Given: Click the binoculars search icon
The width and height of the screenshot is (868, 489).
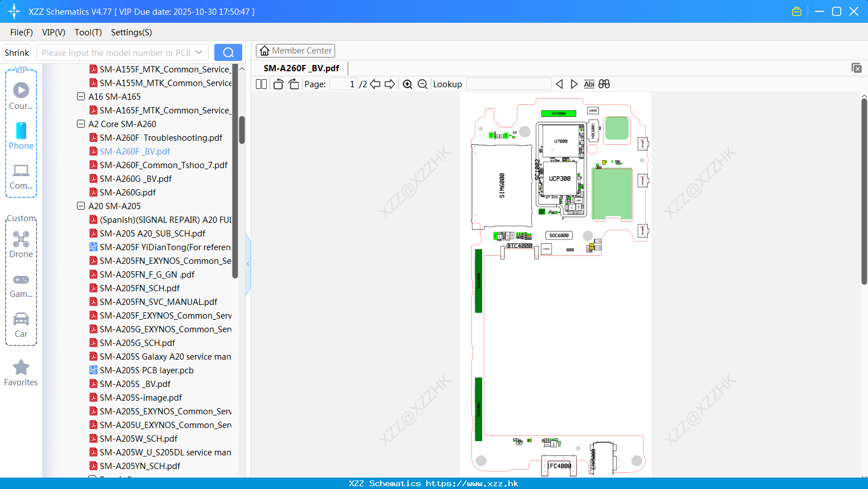Looking at the screenshot, I should (x=604, y=84).
